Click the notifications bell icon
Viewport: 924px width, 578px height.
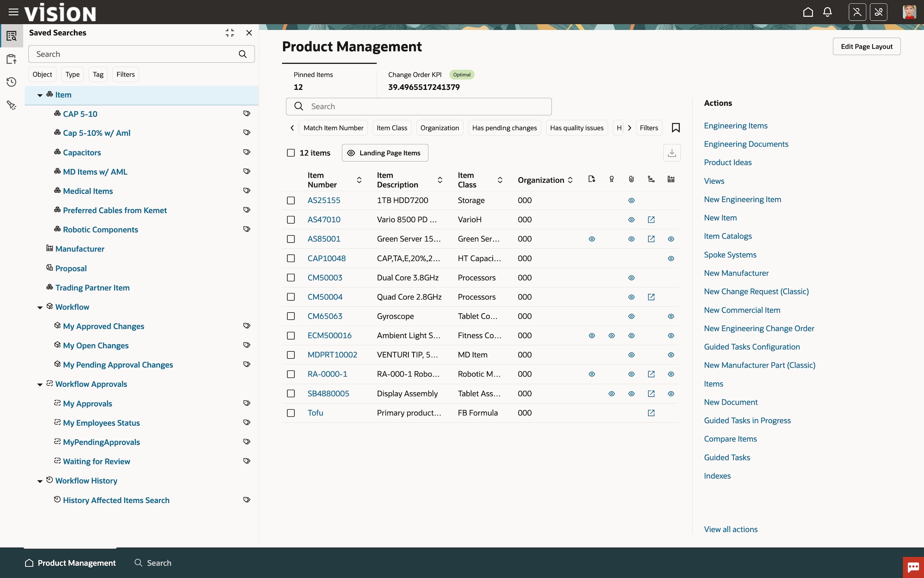pyautogui.click(x=828, y=12)
